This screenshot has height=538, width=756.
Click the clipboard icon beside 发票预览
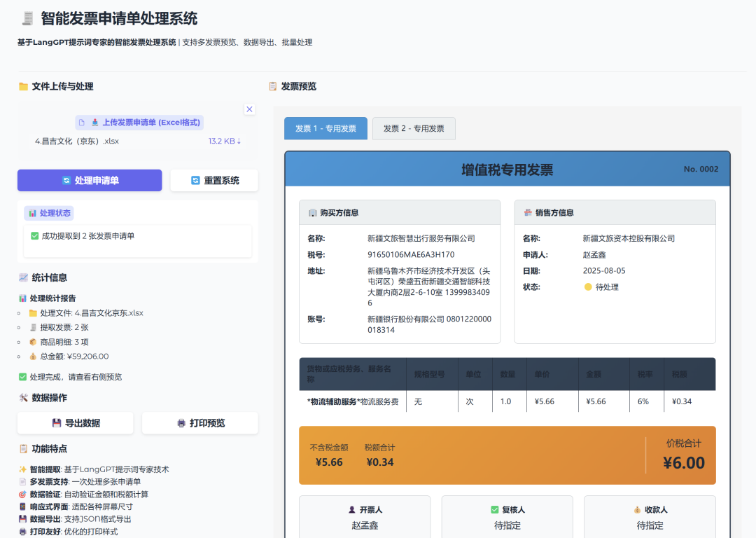273,87
